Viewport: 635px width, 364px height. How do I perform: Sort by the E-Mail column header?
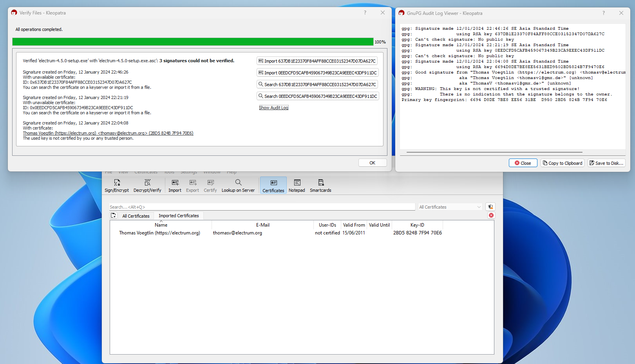[x=262, y=225]
